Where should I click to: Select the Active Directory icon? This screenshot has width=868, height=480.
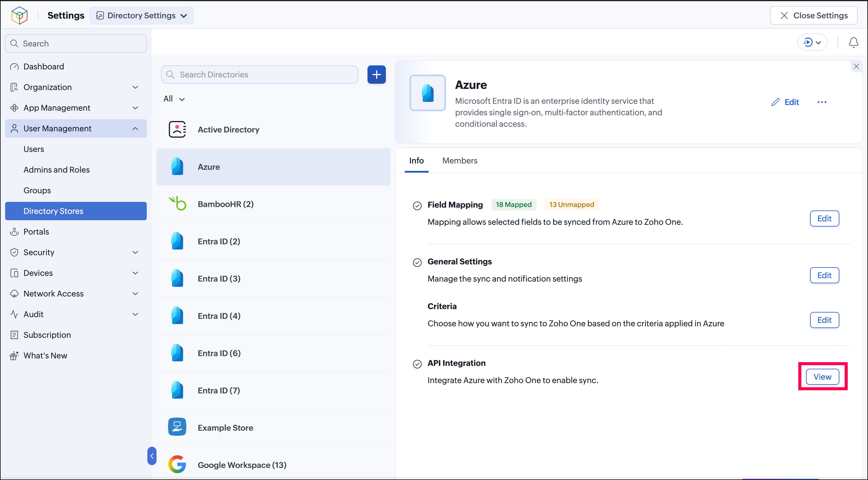click(177, 129)
